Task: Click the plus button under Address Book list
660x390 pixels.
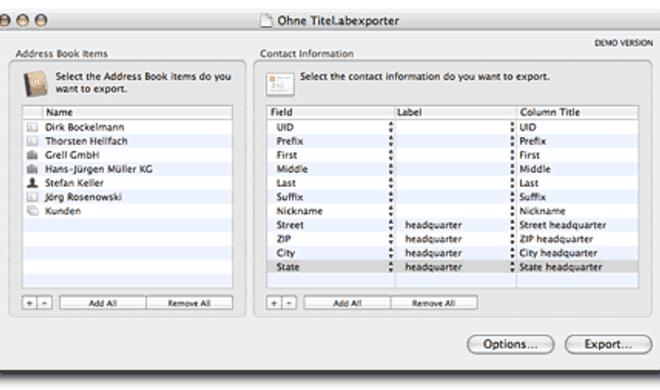Action: coord(29,303)
